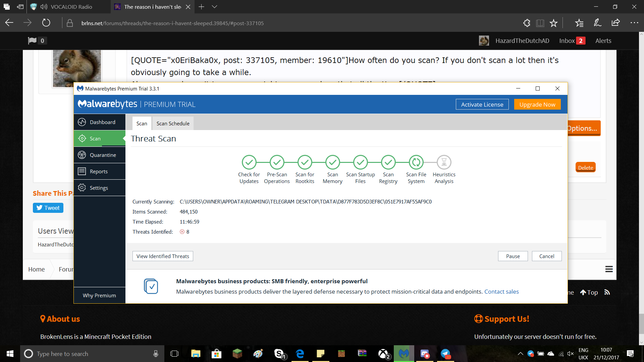Click Windows Start button
Viewport: 644px width, 362px height.
[10, 354]
